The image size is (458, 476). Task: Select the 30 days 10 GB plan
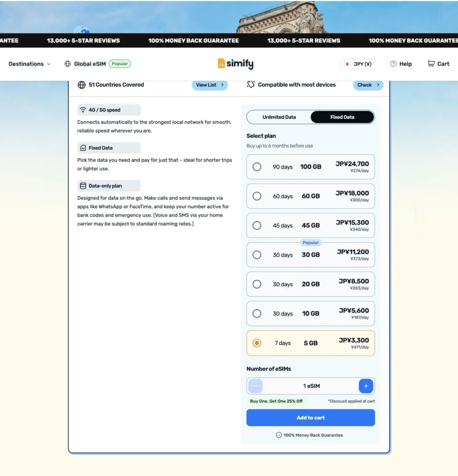pyautogui.click(x=311, y=314)
